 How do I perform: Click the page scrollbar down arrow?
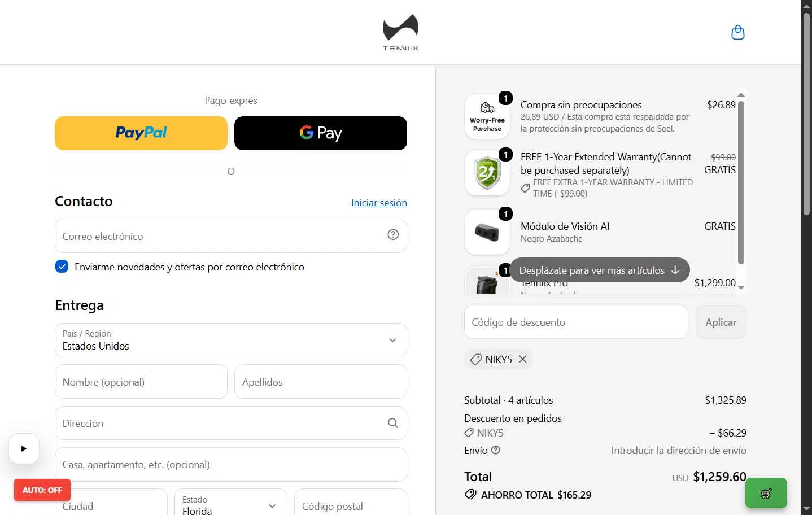[807, 510]
